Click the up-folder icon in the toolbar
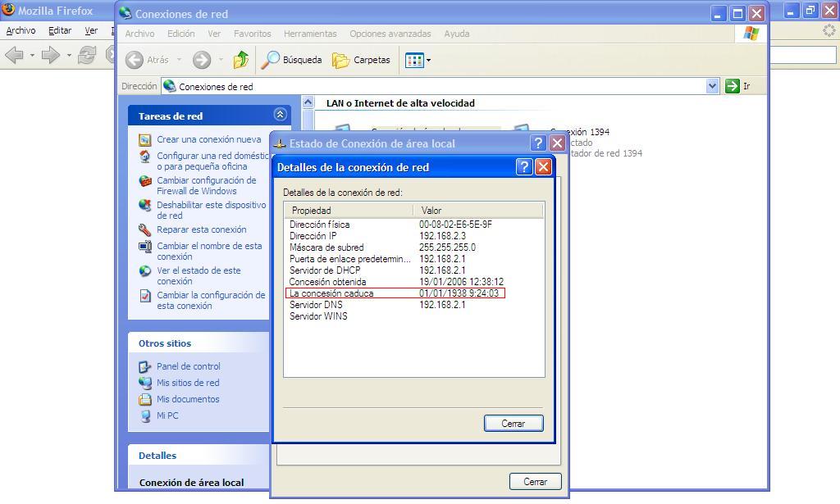This screenshot has height=504, width=840. click(x=240, y=59)
